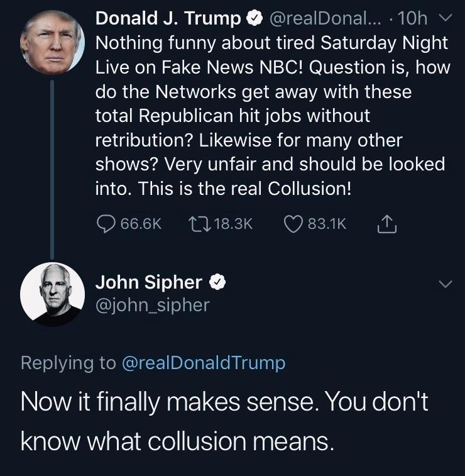Open the @john_sipher handle
Viewport: 465px width, 476px height.
(152, 305)
